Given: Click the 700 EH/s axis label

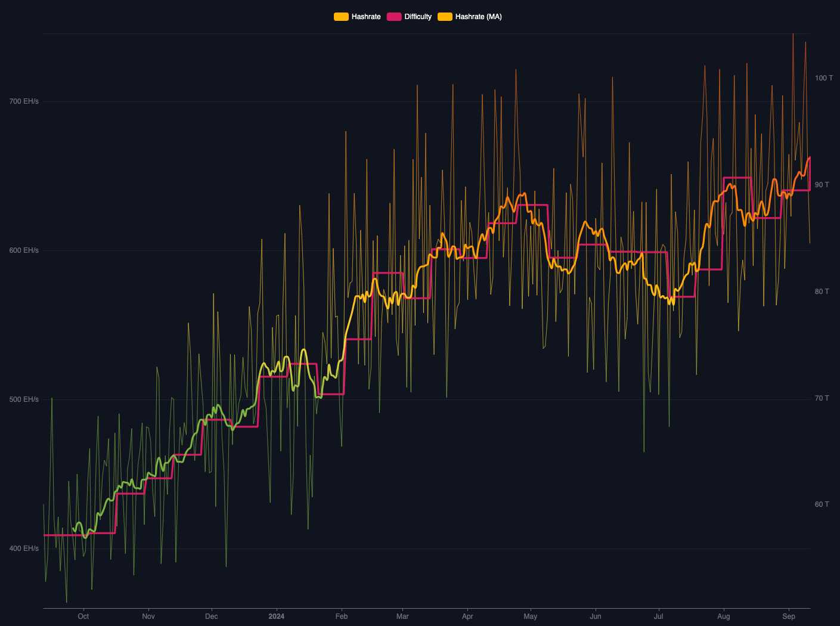Looking at the screenshot, I should tap(24, 102).
